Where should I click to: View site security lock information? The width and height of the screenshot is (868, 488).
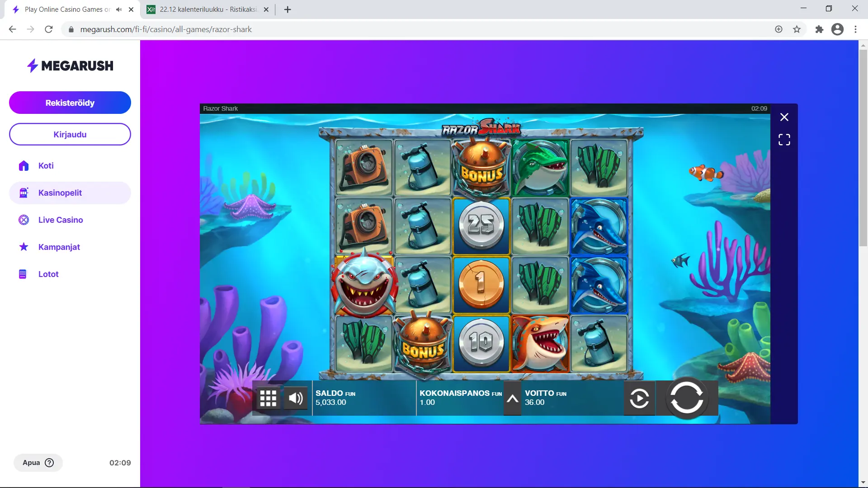pyautogui.click(x=71, y=29)
